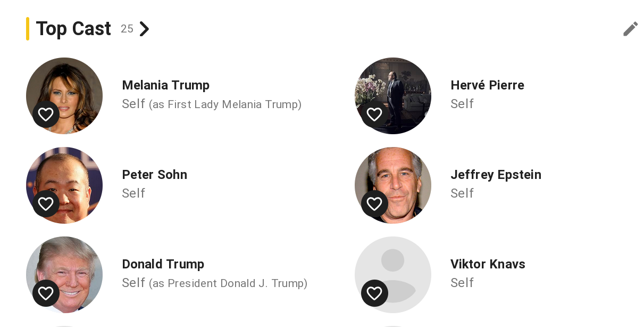This screenshot has width=644, height=327.
Task: Click the cast count number 25
Action: [127, 29]
